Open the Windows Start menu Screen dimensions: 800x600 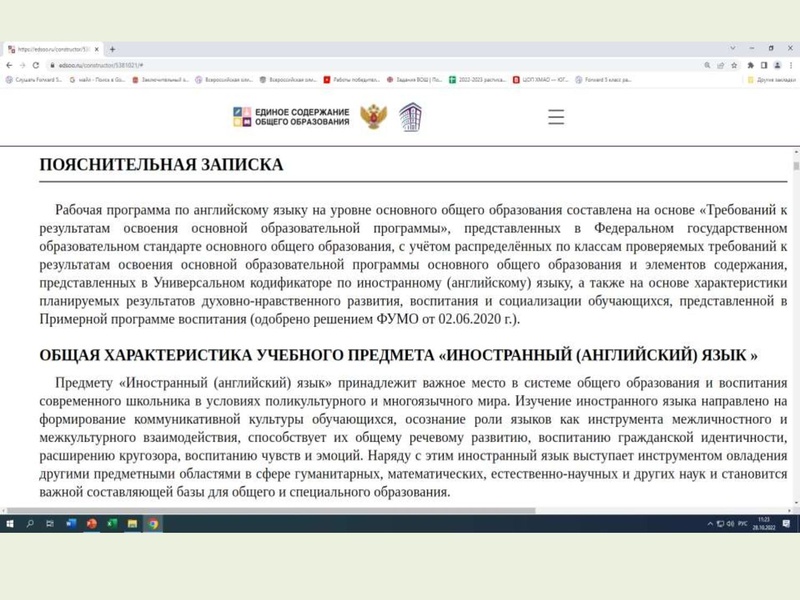(10, 523)
